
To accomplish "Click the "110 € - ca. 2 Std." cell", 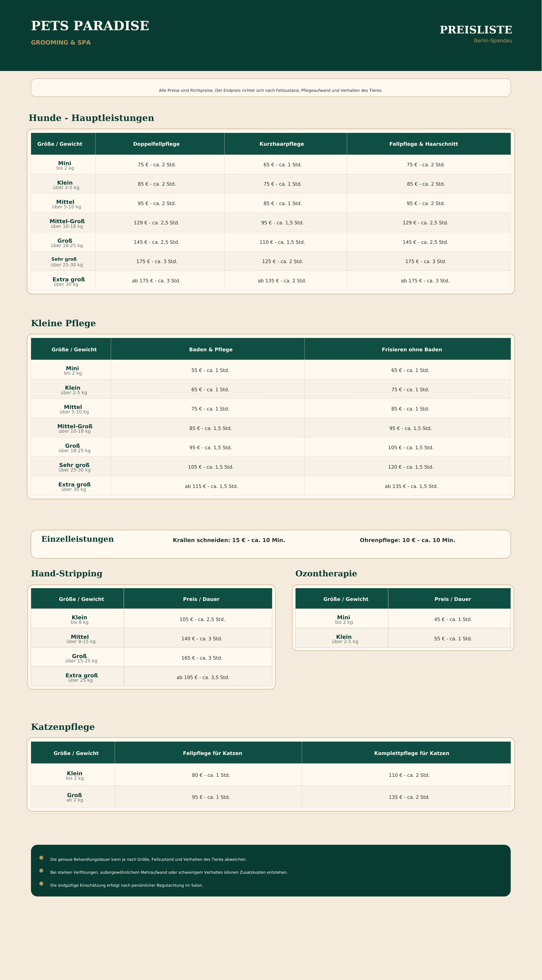I will (x=409, y=775).
